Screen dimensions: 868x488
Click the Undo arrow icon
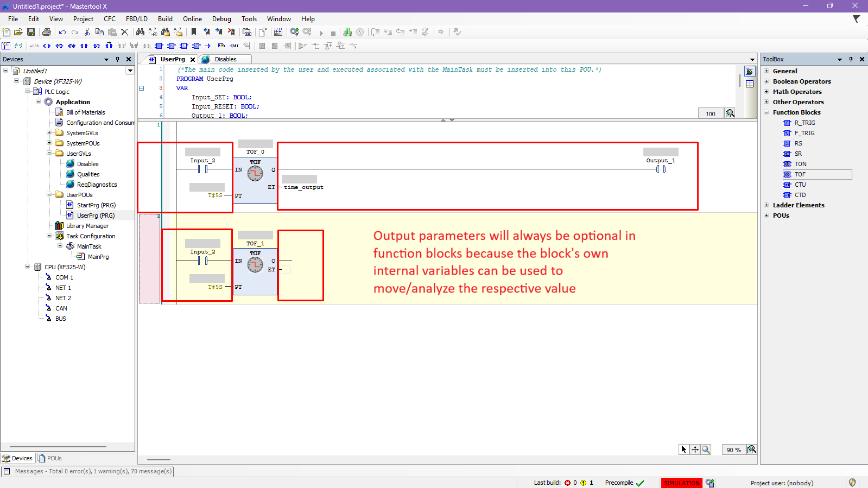point(62,32)
